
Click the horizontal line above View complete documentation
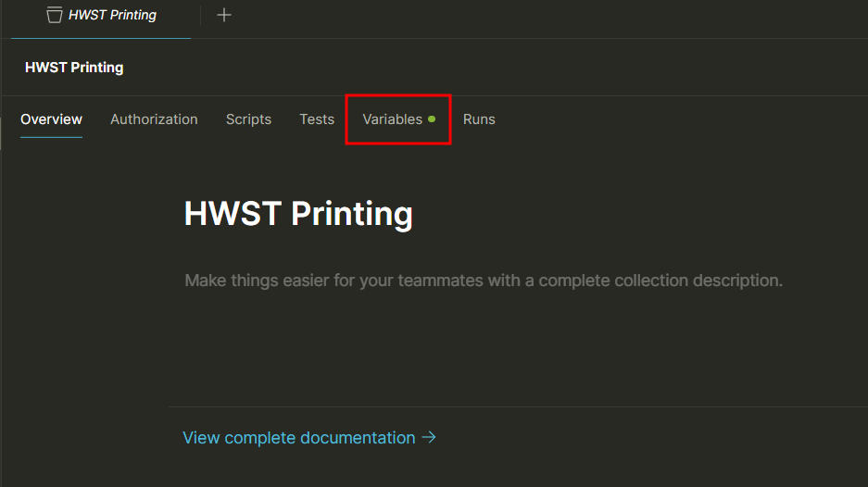pyautogui.click(x=519, y=406)
